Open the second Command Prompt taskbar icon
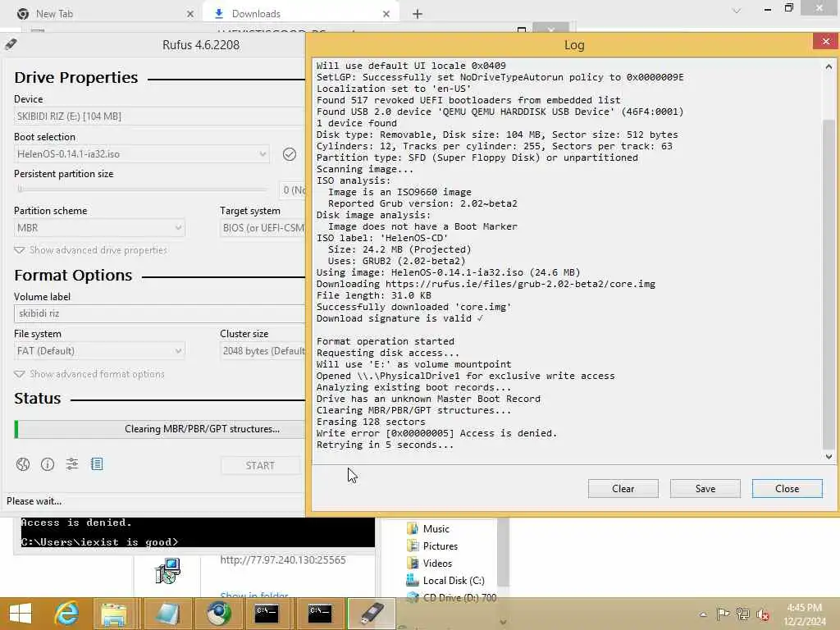This screenshot has width=840, height=630. coord(320,614)
